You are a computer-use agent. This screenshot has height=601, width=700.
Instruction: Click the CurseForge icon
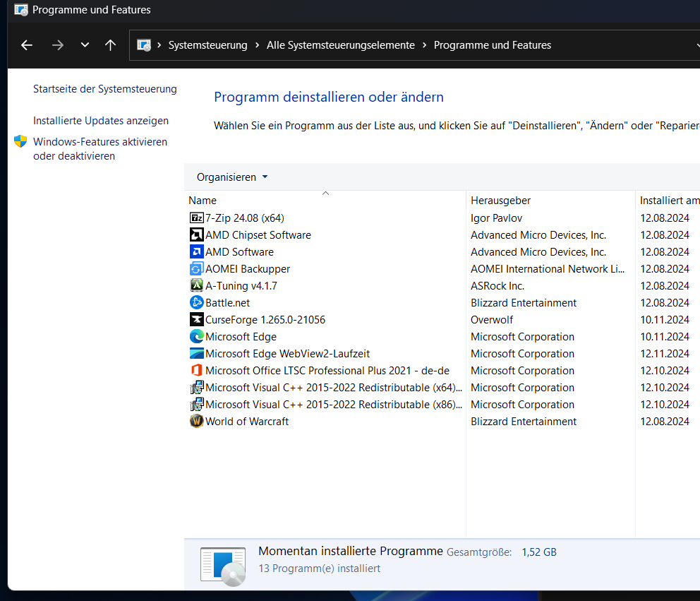point(196,319)
